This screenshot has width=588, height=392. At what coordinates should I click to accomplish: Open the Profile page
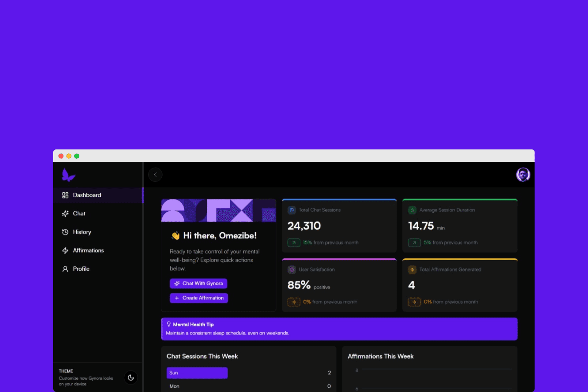pos(81,269)
